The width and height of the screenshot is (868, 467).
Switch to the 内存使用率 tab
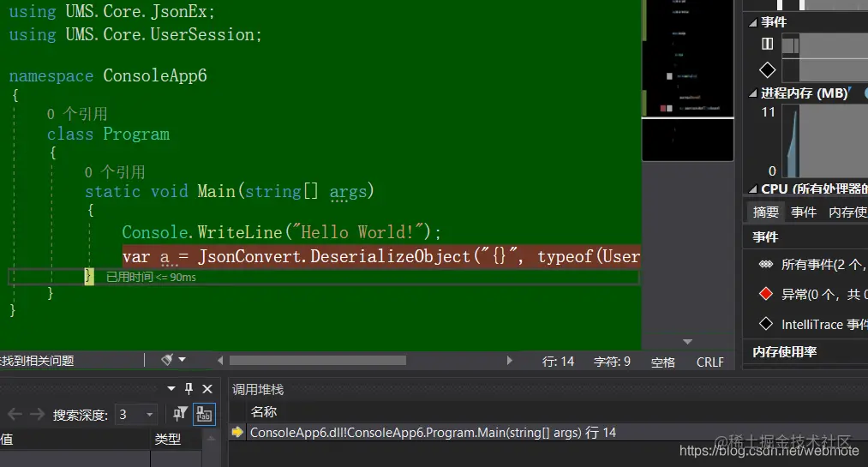848,212
